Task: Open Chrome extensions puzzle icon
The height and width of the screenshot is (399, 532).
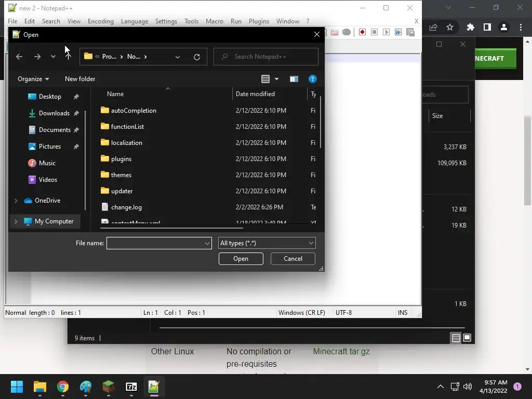Action: tap(470, 27)
